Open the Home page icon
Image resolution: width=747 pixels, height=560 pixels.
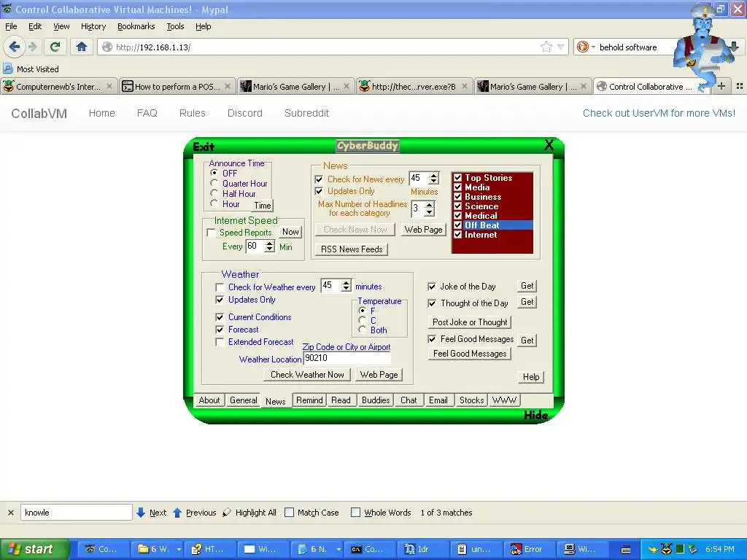tap(82, 47)
